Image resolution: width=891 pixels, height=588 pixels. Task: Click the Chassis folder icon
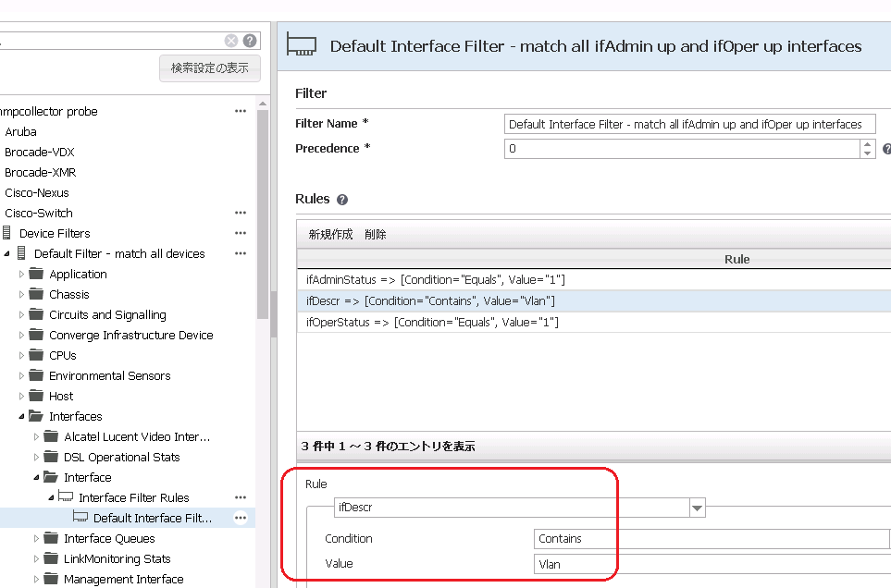[36, 294]
